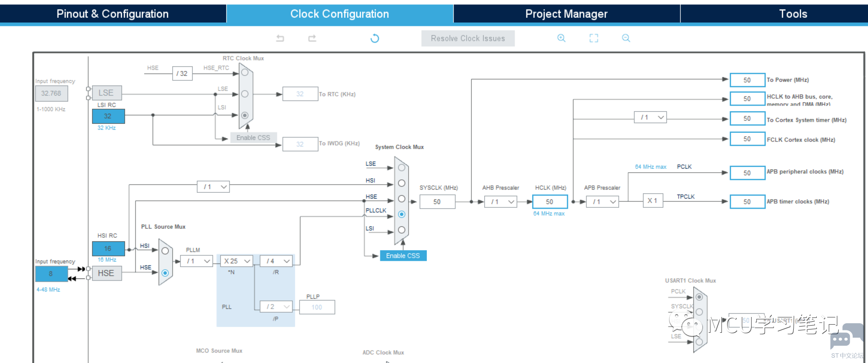868x363 pixels.
Task: Click the FCLK Cortex clock value box
Action: coord(747,139)
